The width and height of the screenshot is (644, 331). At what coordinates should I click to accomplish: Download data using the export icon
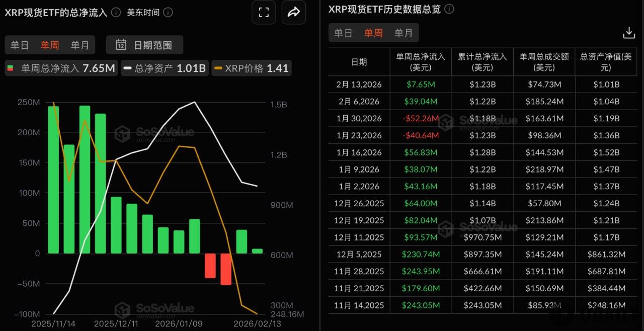pyautogui.click(x=629, y=32)
